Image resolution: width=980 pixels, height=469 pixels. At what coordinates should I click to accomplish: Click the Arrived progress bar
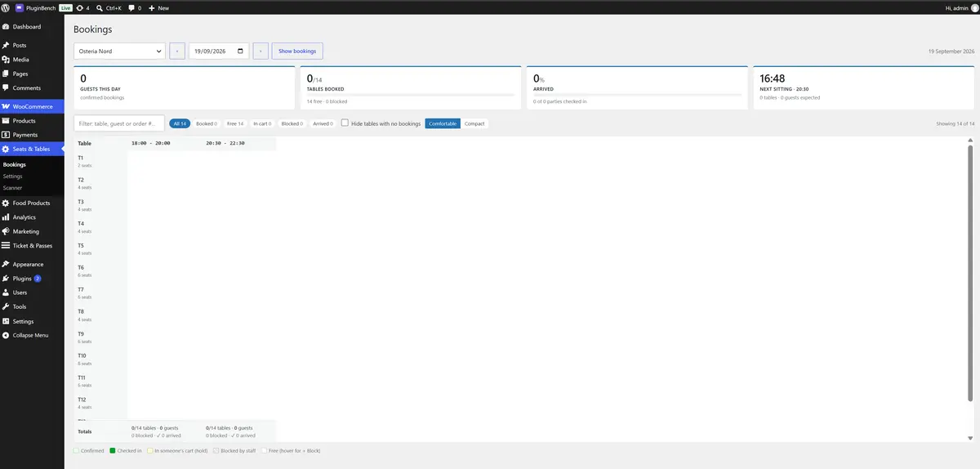(x=637, y=96)
